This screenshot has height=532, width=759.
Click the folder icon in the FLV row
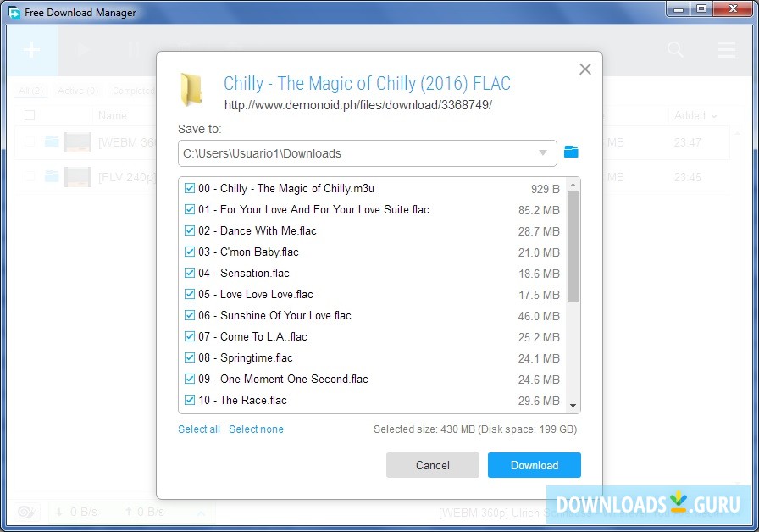[52, 177]
